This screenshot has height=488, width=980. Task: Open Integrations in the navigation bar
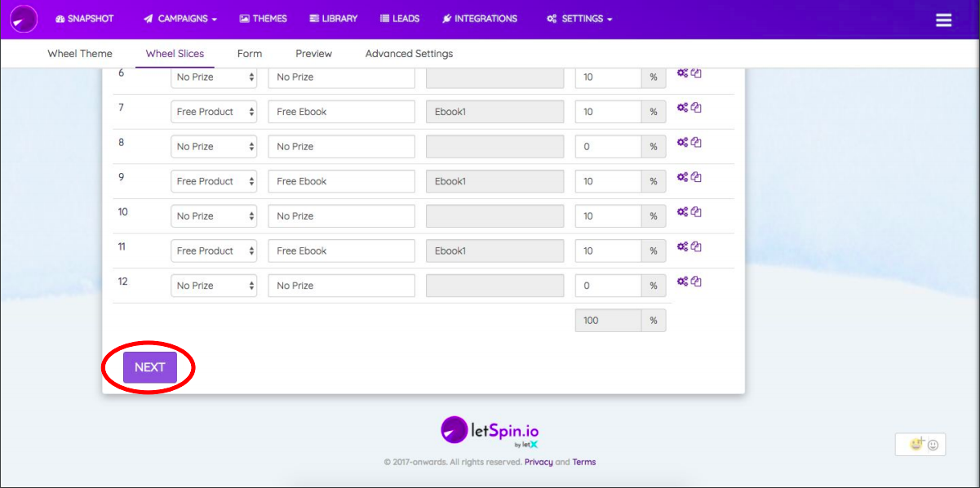[479, 19]
